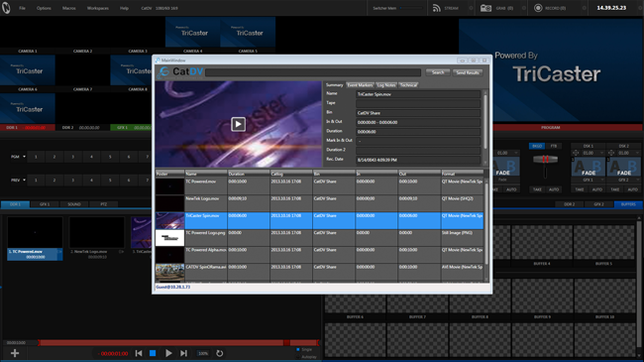Jump to previous clip in DDR

click(x=139, y=353)
